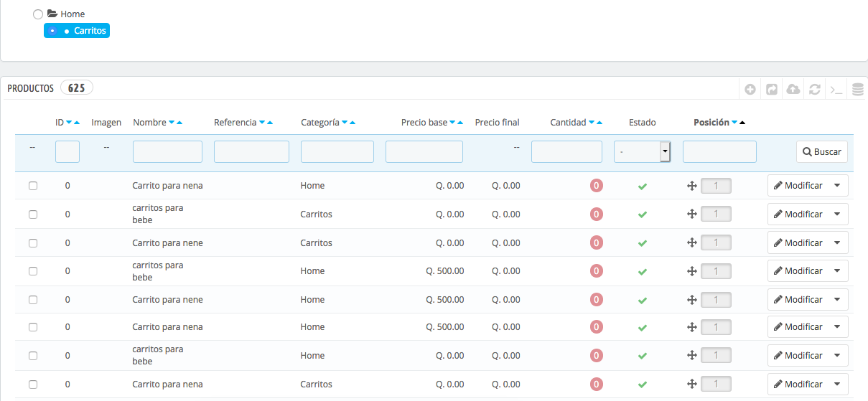
Task: Sort ID column descending arrow
Action: 69,123
